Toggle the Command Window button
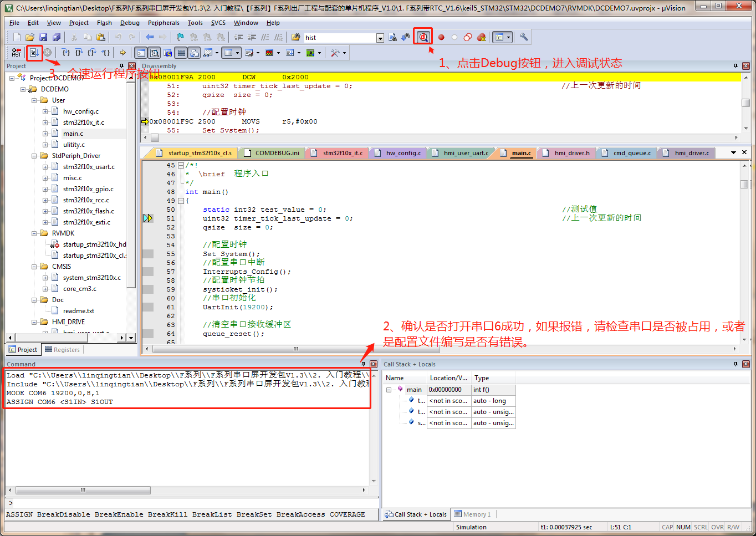Image resolution: width=756 pixels, height=536 pixels. (x=141, y=53)
